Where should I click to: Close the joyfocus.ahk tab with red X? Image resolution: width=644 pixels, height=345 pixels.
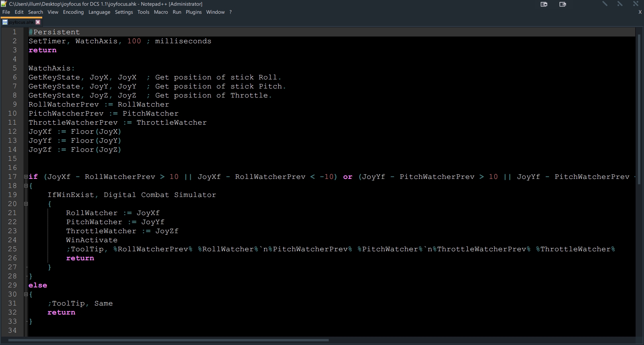coord(38,22)
